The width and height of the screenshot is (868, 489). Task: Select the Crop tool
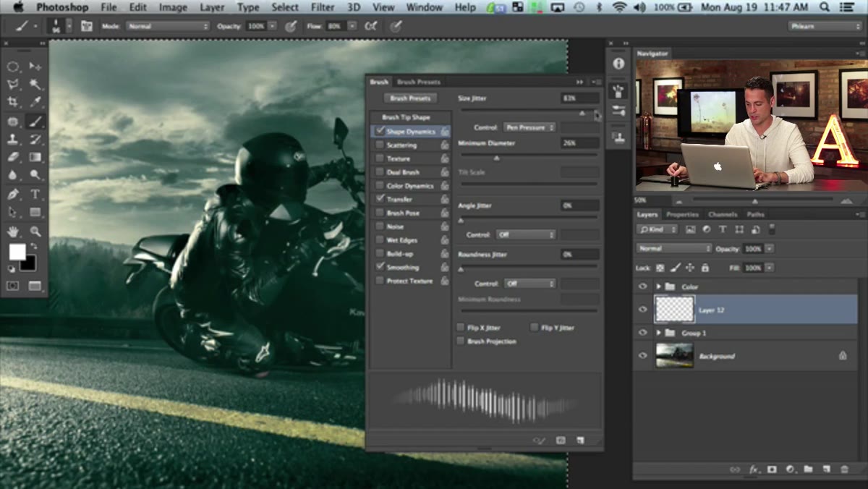point(13,103)
